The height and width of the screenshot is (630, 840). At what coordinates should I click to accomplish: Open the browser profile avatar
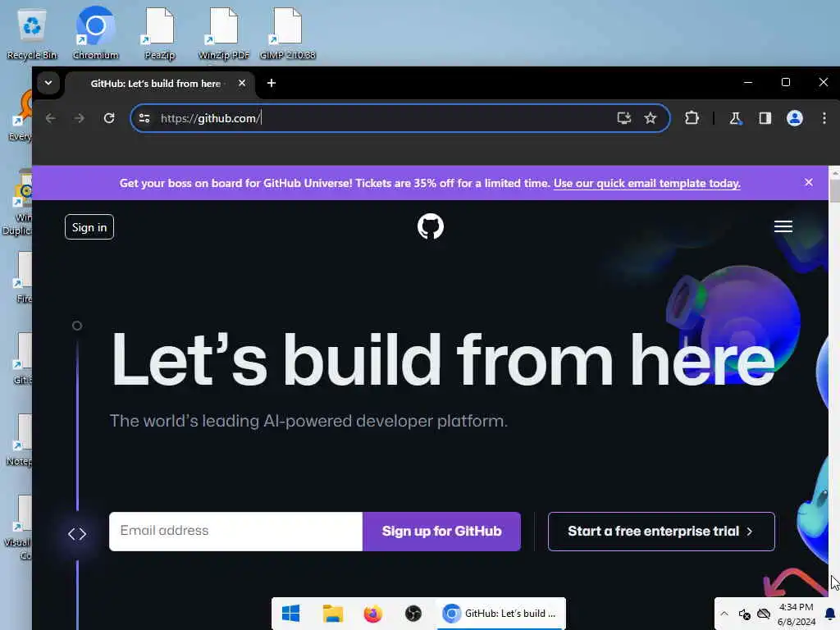tap(794, 118)
